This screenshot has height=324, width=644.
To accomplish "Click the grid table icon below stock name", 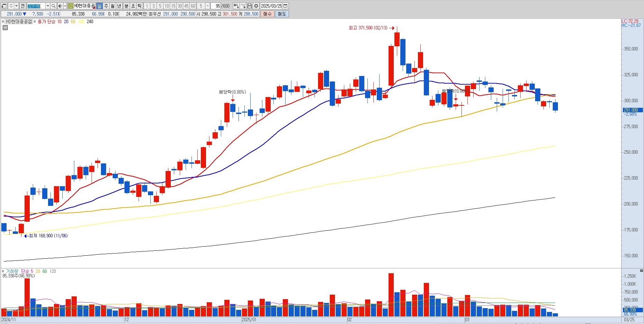I will pos(5,28).
